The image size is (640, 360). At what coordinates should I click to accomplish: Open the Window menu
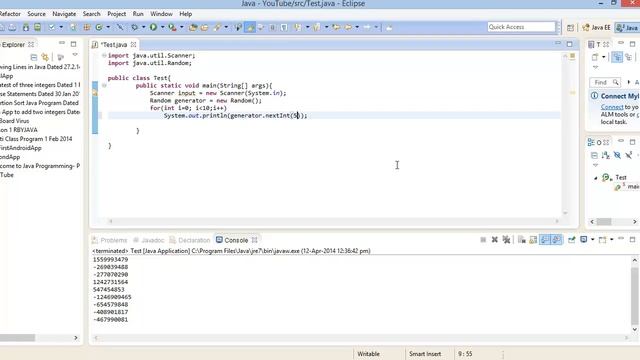click(161, 14)
